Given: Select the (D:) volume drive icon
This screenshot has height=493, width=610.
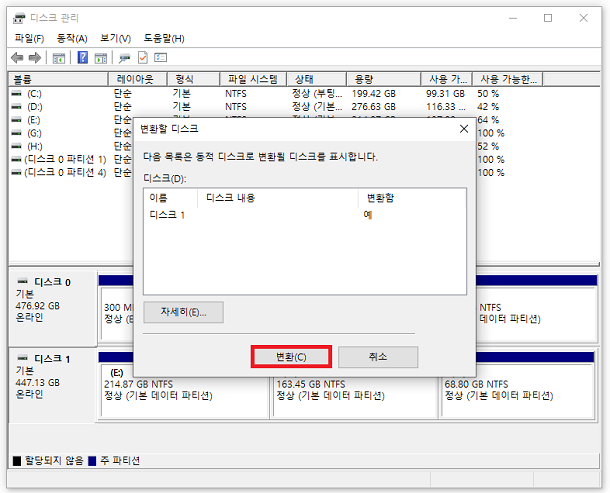Looking at the screenshot, I should tap(16, 107).
